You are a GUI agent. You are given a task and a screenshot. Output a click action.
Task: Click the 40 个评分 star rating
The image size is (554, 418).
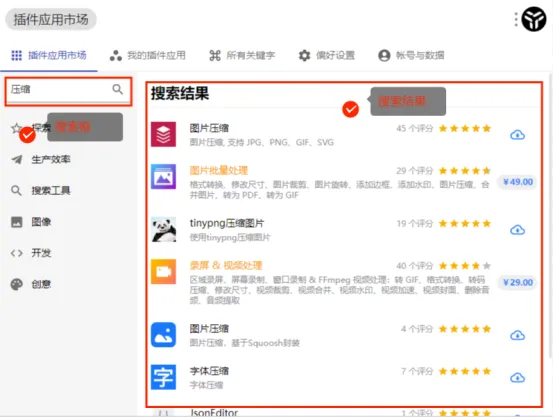[465, 266]
